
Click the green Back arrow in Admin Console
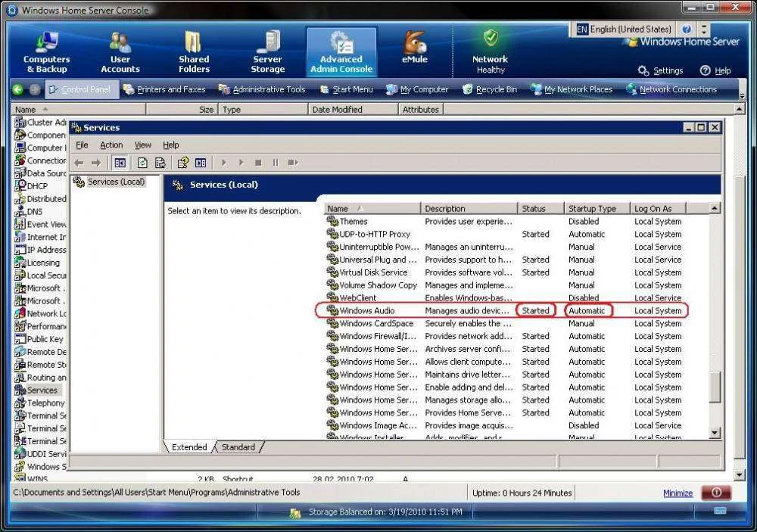coord(18,89)
